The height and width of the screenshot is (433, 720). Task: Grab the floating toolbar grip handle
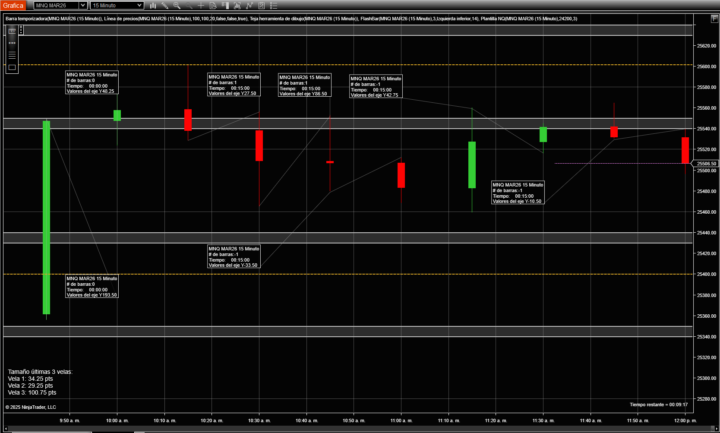click(21, 30)
